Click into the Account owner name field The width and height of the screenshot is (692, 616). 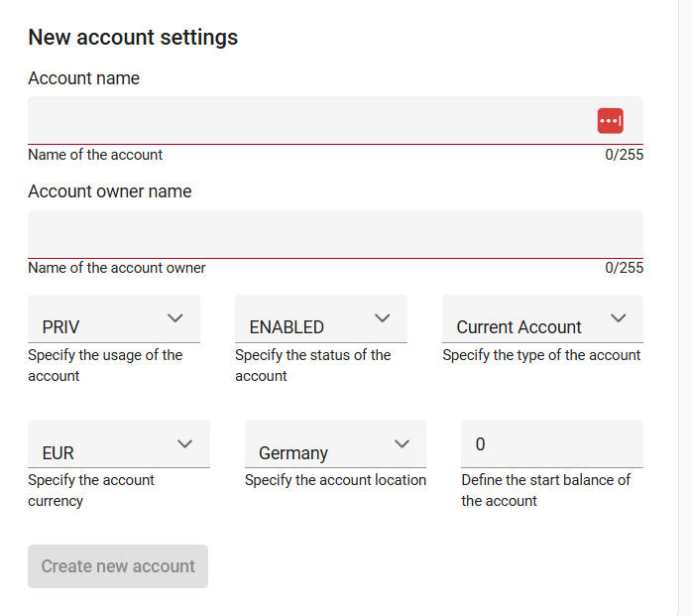click(335, 234)
